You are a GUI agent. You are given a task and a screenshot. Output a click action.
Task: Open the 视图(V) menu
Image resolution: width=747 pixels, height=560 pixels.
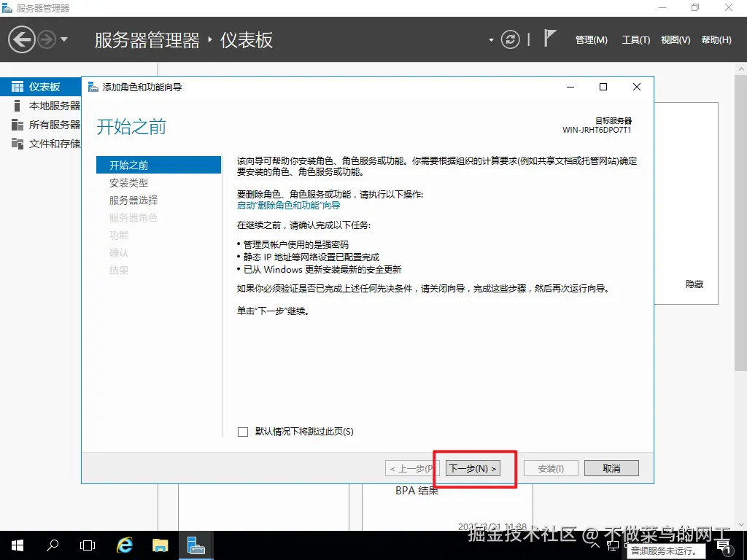click(674, 40)
